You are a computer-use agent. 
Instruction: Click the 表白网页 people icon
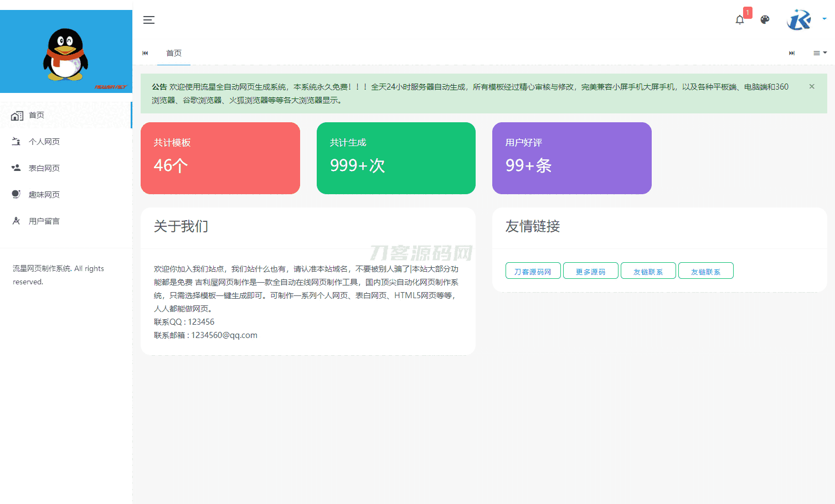click(17, 168)
